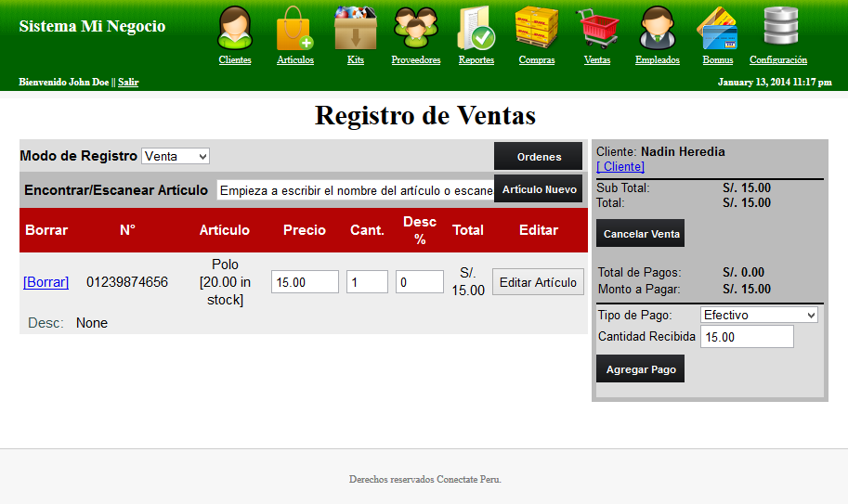Screen dimensions: 848x504
Task: Open the Bonnus credit cards icon
Action: (718, 28)
